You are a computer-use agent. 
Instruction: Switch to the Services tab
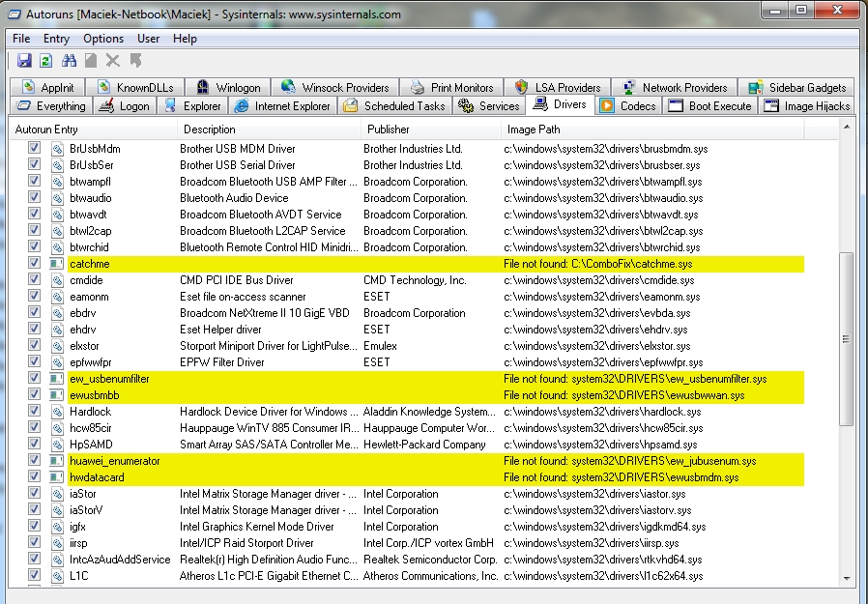489,105
